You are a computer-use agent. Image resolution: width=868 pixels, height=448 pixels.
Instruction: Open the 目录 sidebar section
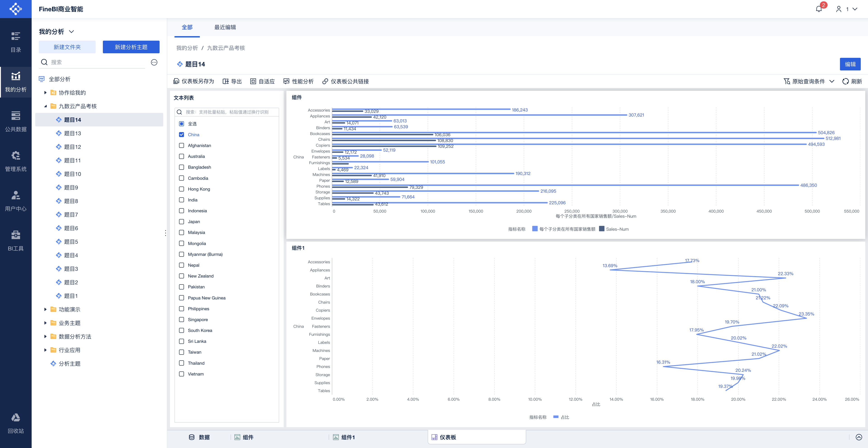coord(16,42)
